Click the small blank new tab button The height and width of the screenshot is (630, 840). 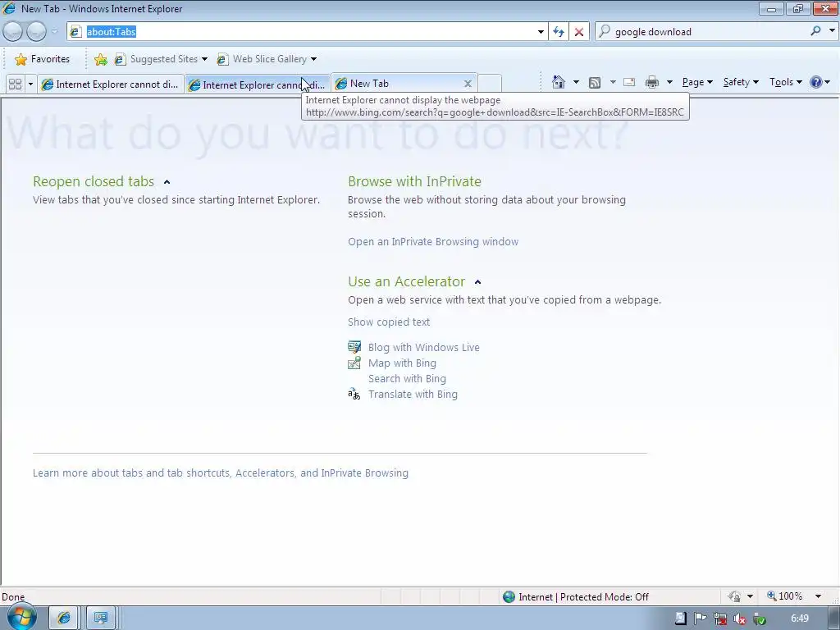(490, 84)
